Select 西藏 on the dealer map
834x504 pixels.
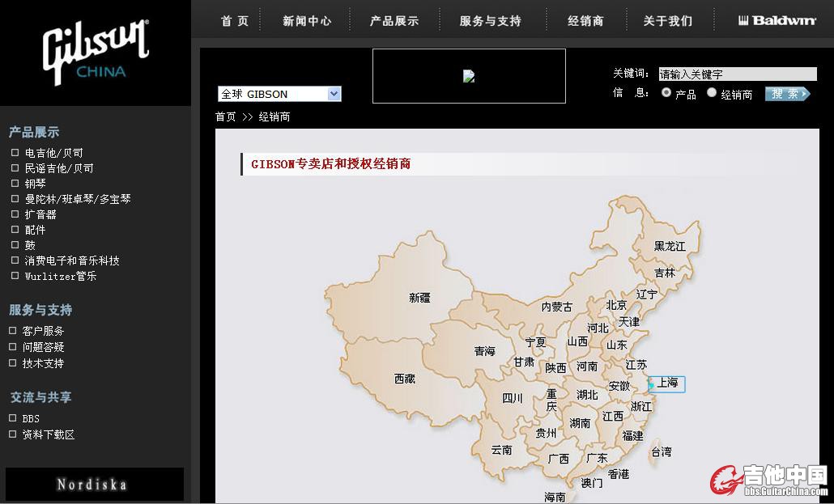[x=405, y=379]
